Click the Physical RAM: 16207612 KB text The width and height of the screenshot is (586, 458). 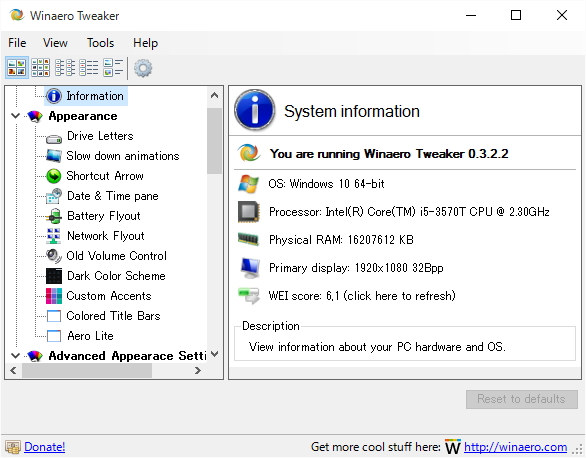pos(341,239)
